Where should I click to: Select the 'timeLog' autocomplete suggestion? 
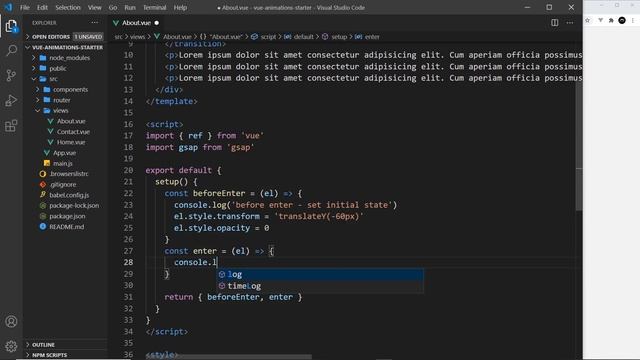pyautogui.click(x=320, y=286)
